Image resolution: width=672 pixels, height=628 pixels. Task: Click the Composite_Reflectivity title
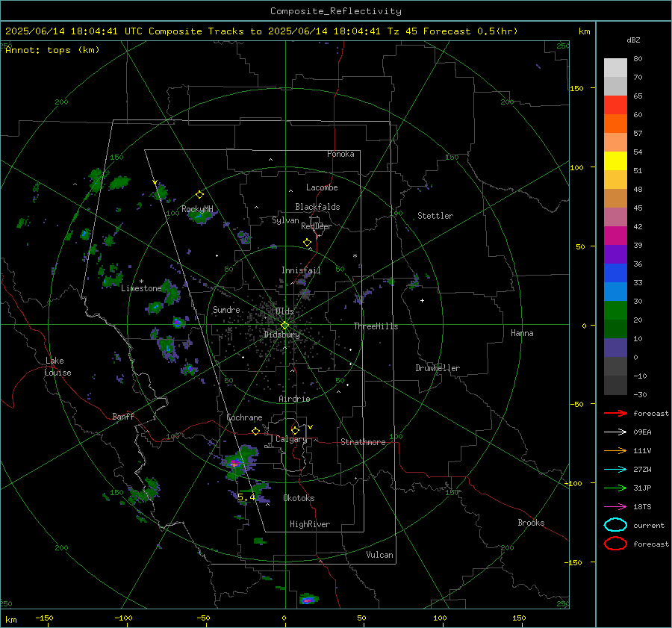(x=335, y=11)
